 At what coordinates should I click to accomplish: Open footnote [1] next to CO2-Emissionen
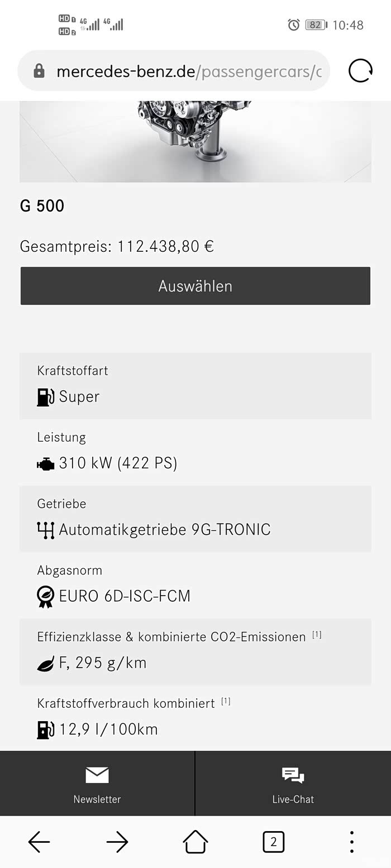pyautogui.click(x=317, y=635)
